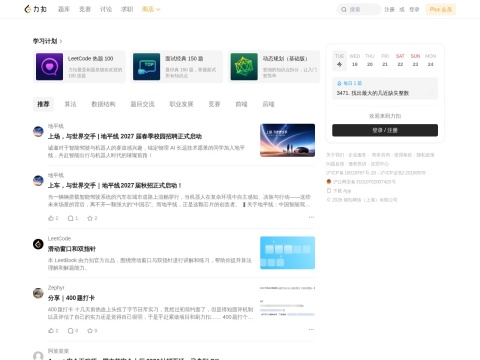Image resolution: width=480 pixels, height=360 pixels.
Task: Select SUN 23 in the calendar strip
Action: (415, 60)
